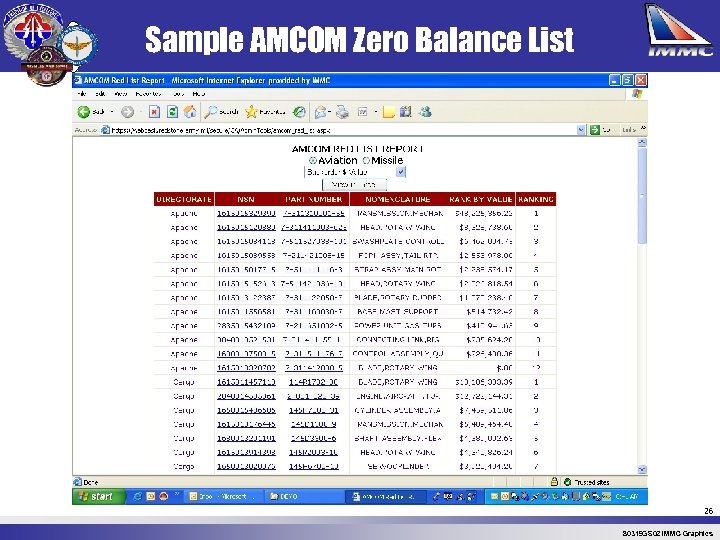Click the green Go arrow button

click(x=595, y=130)
